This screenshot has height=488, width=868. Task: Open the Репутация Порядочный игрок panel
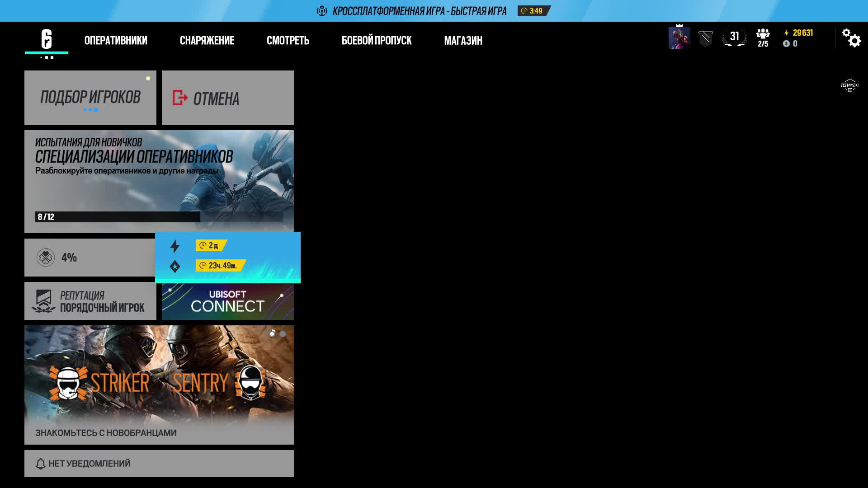point(90,301)
